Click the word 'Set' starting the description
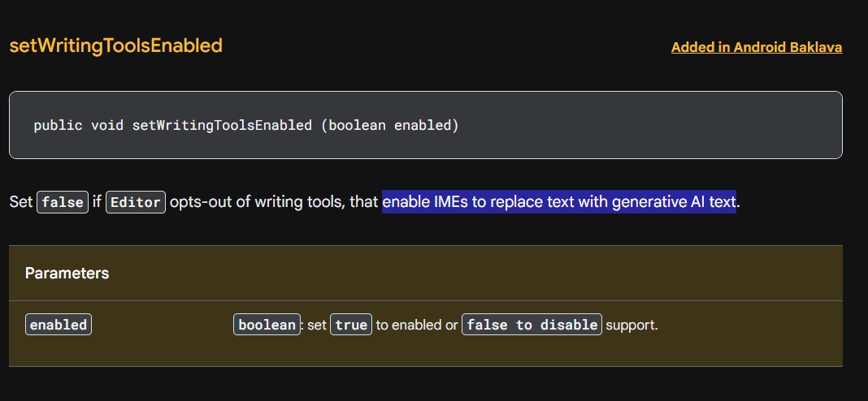Image resolution: width=868 pixels, height=401 pixels. [20, 201]
